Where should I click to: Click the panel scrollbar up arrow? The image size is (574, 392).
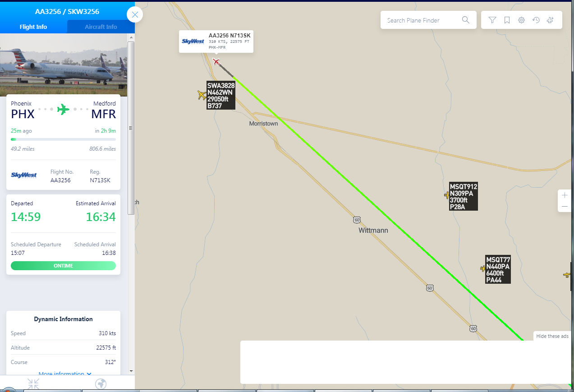pyautogui.click(x=131, y=38)
